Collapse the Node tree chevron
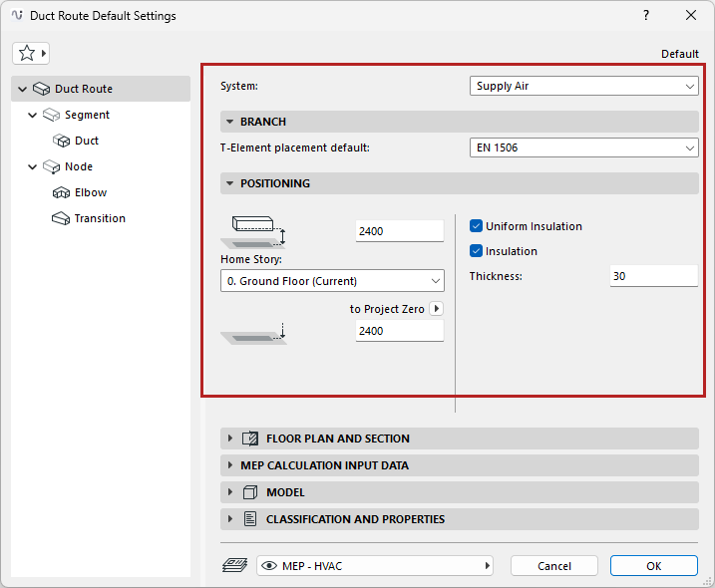 pyautogui.click(x=32, y=166)
